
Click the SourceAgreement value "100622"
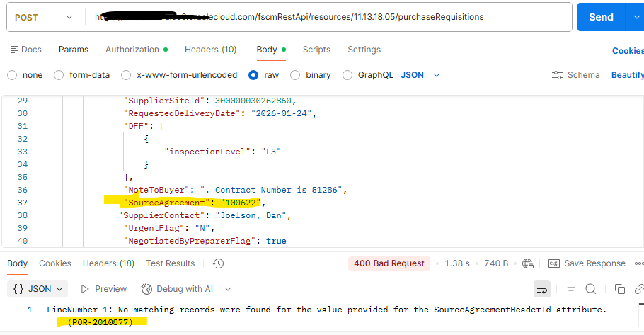tap(241, 203)
